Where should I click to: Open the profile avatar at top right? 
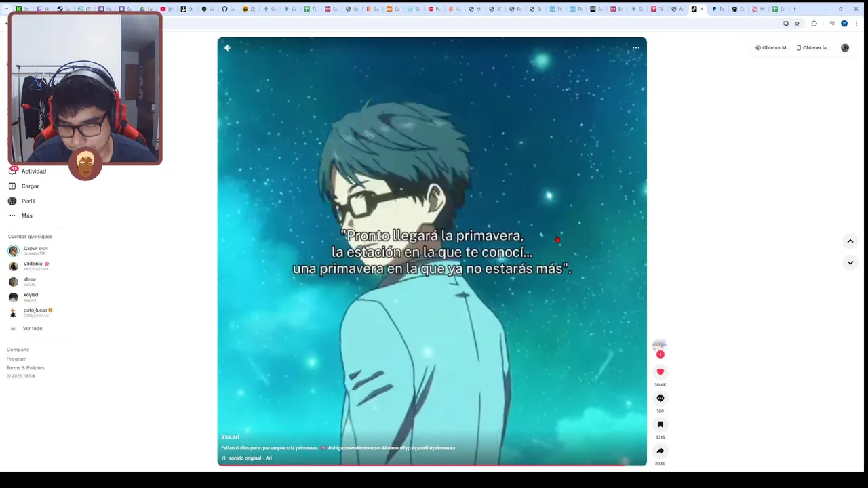(x=845, y=48)
